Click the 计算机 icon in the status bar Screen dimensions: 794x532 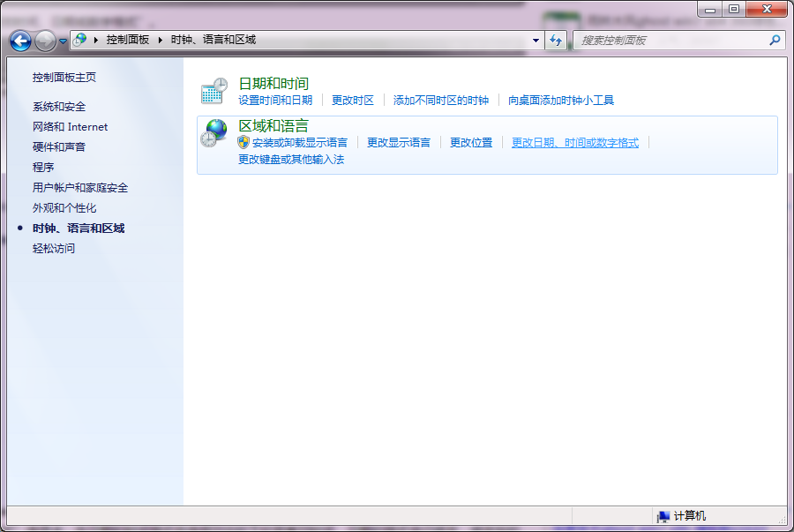coord(662,516)
